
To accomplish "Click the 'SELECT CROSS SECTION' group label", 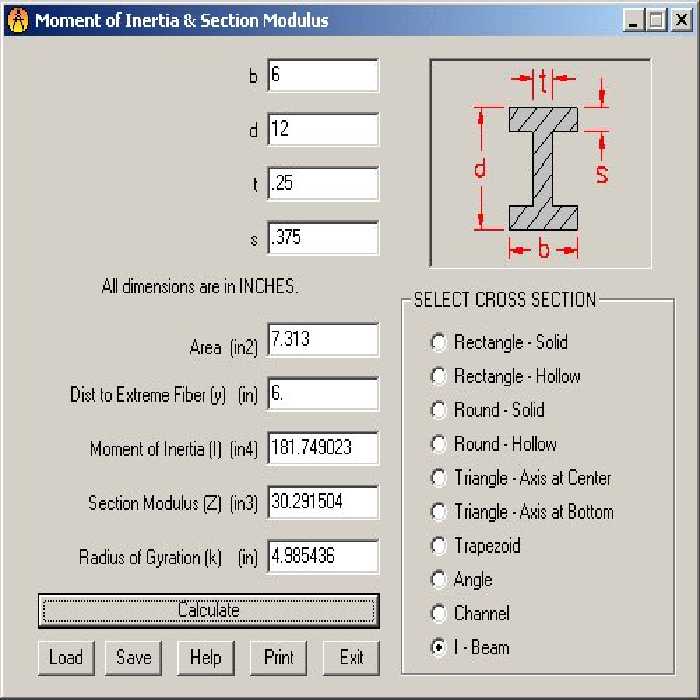I will point(505,300).
